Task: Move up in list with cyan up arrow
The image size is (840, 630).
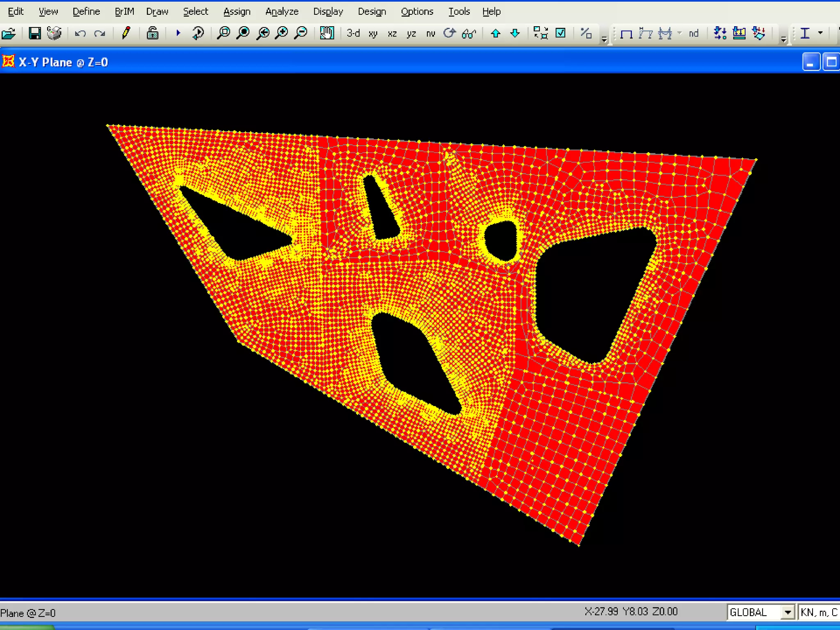Action: [x=495, y=33]
